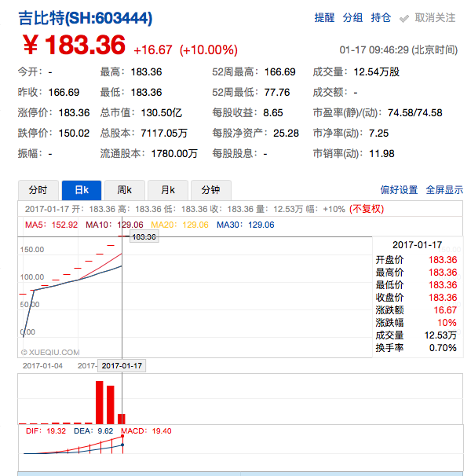Click the DIF: 19.32 indicator value
This screenshot has width=471, height=476.
tap(46, 431)
